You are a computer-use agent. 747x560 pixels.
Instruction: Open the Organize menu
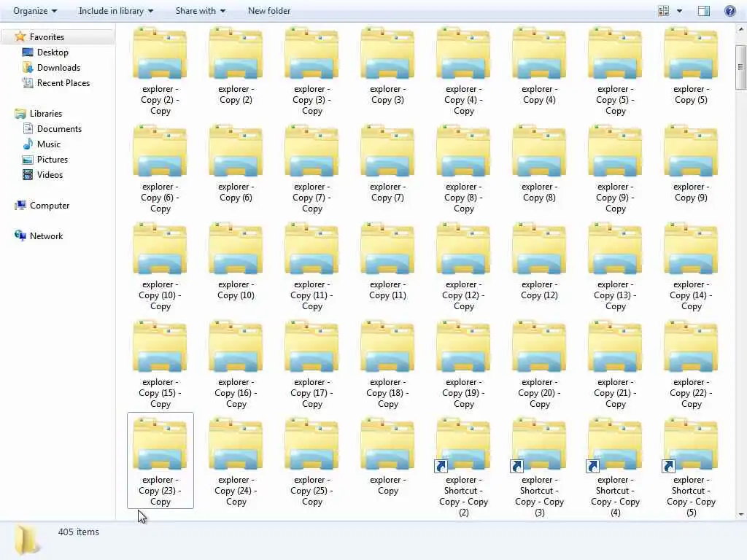pyautogui.click(x=35, y=10)
